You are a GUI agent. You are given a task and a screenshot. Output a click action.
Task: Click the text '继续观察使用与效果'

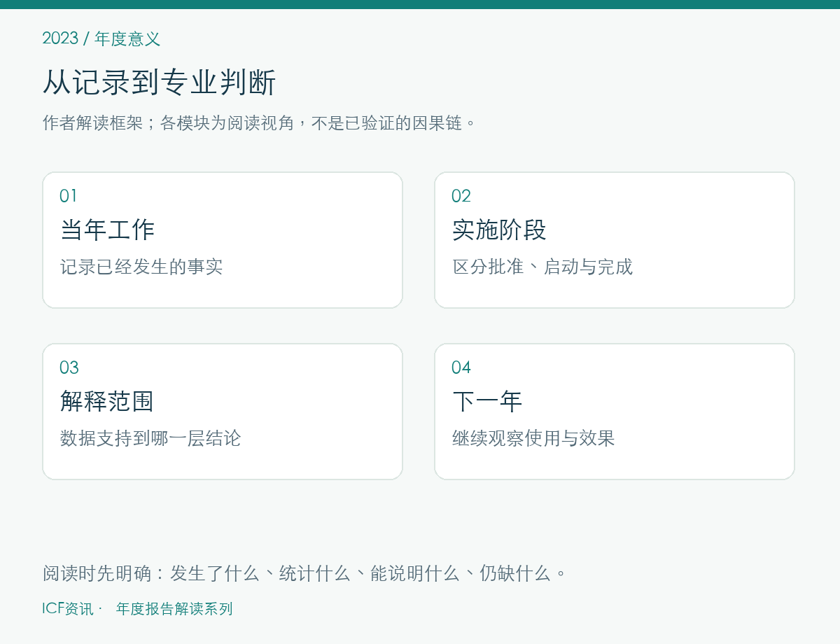click(x=533, y=438)
